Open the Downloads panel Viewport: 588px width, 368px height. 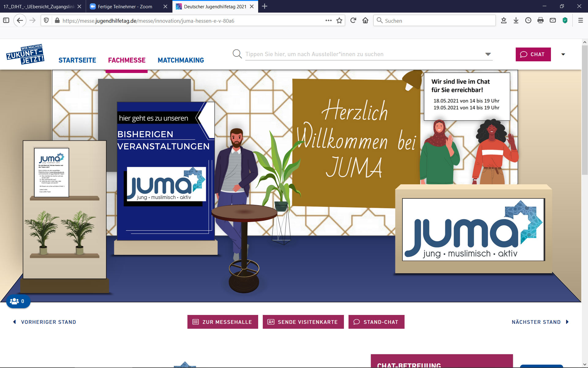pos(516,21)
